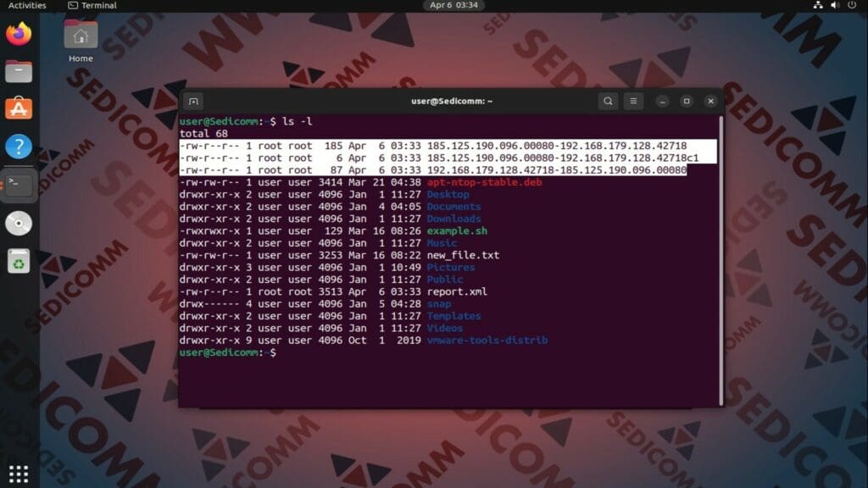Screen dimensions: 868x488
Task: Click the drwx------ permissions of snap
Action: [x=209, y=304]
